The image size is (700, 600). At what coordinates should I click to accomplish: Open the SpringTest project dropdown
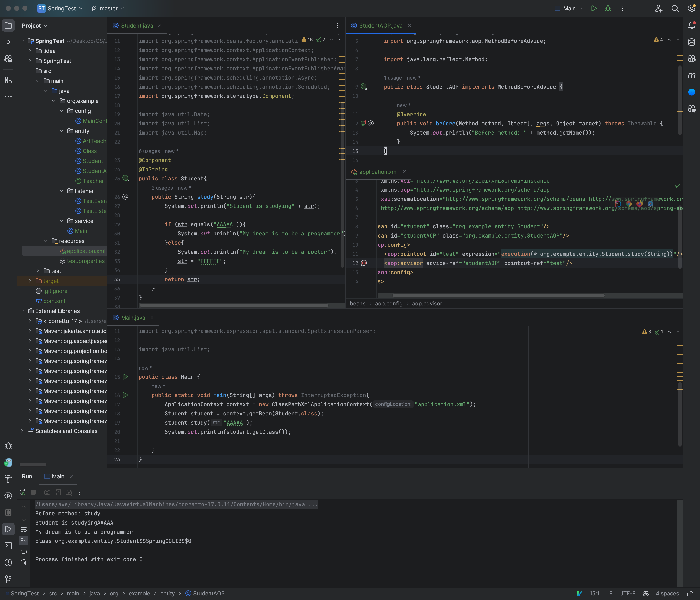[x=60, y=9]
